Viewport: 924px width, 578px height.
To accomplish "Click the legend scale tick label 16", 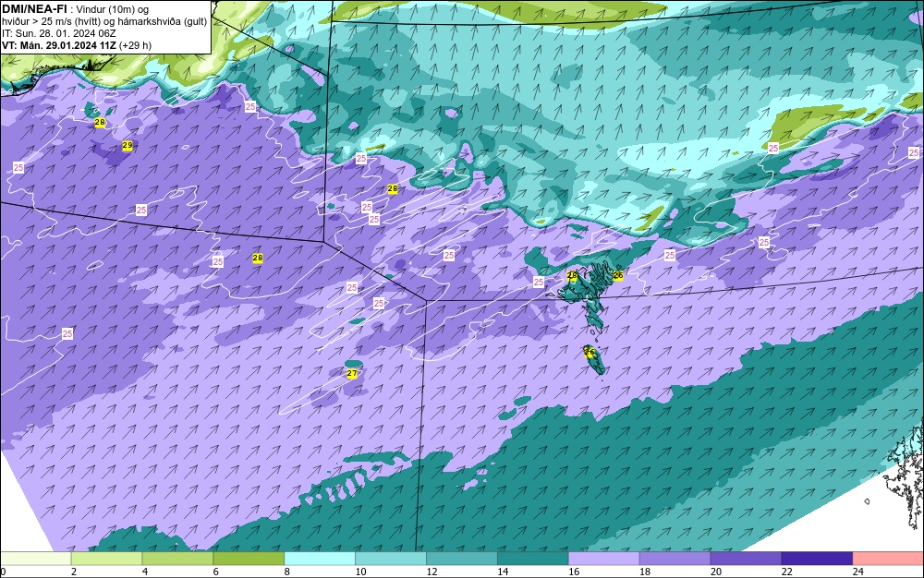I will click(574, 572).
